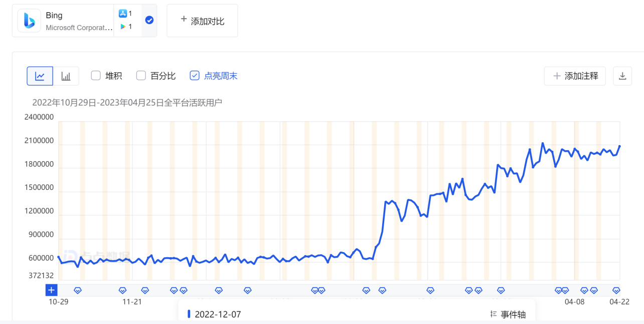
Task: Click the 添加对比 button
Action: tap(202, 20)
